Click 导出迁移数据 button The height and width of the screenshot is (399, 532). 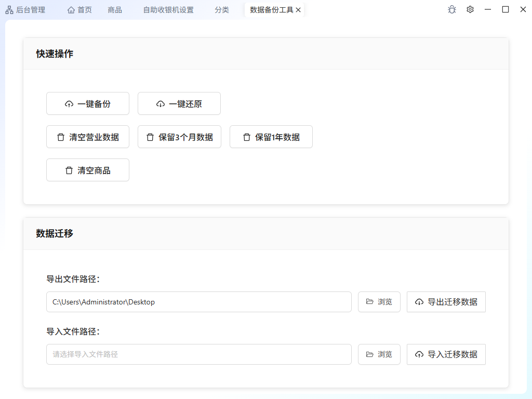[446, 302]
